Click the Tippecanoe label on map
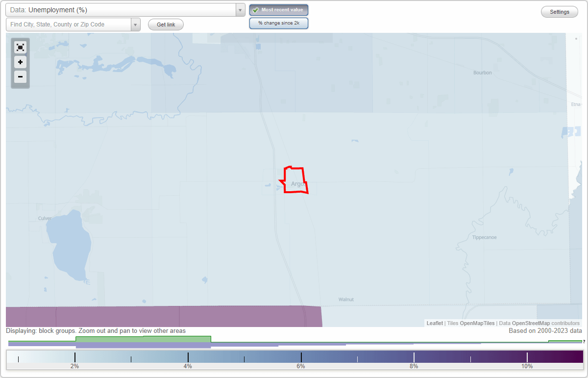The width and height of the screenshot is (588, 378). [x=484, y=237]
